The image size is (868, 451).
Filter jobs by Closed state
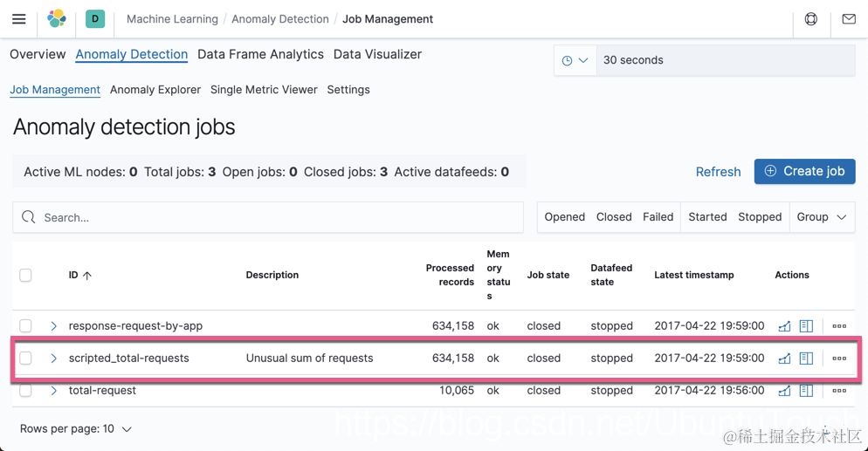[614, 217]
